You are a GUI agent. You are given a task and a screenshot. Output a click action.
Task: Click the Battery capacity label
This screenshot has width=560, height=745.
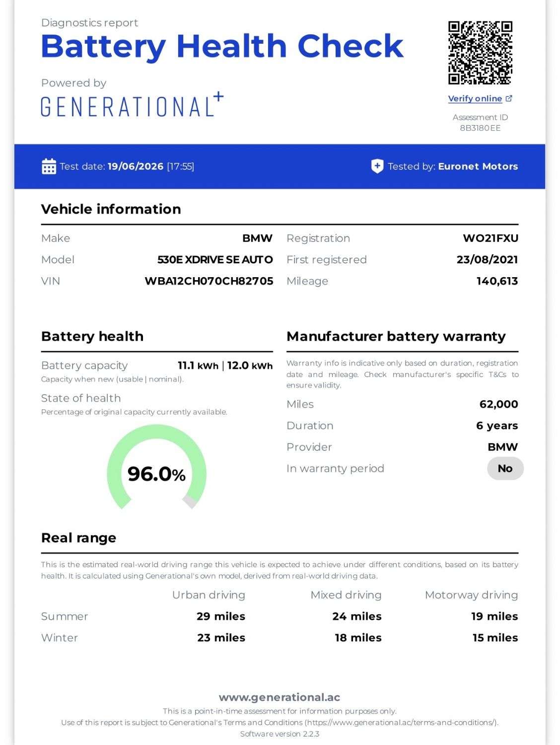point(84,366)
